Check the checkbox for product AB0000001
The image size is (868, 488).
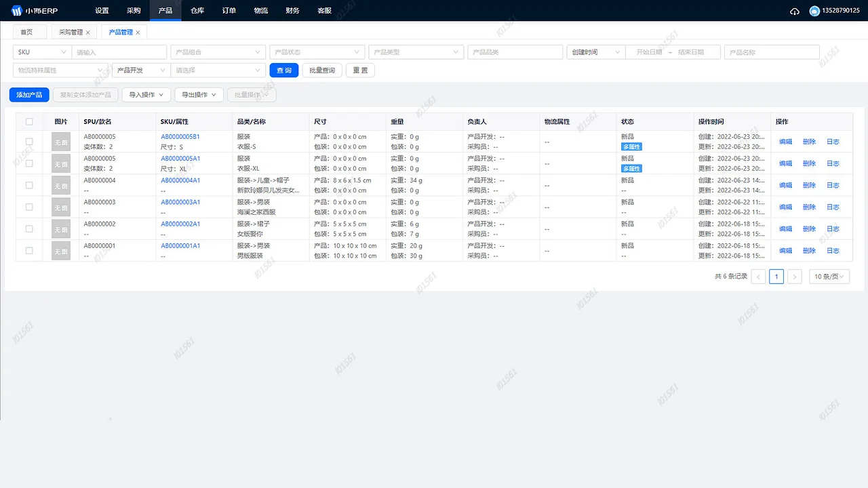point(28,251)
